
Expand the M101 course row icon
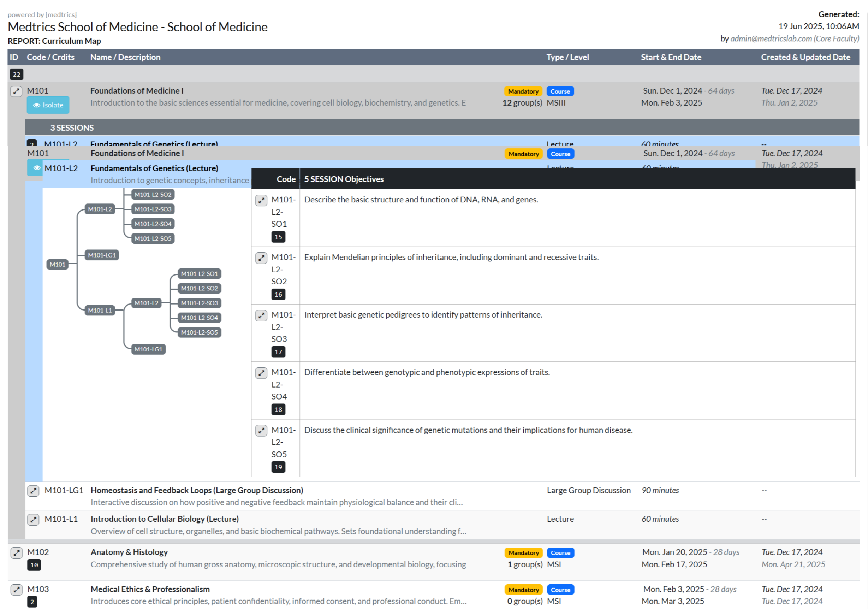coord(16,91)
